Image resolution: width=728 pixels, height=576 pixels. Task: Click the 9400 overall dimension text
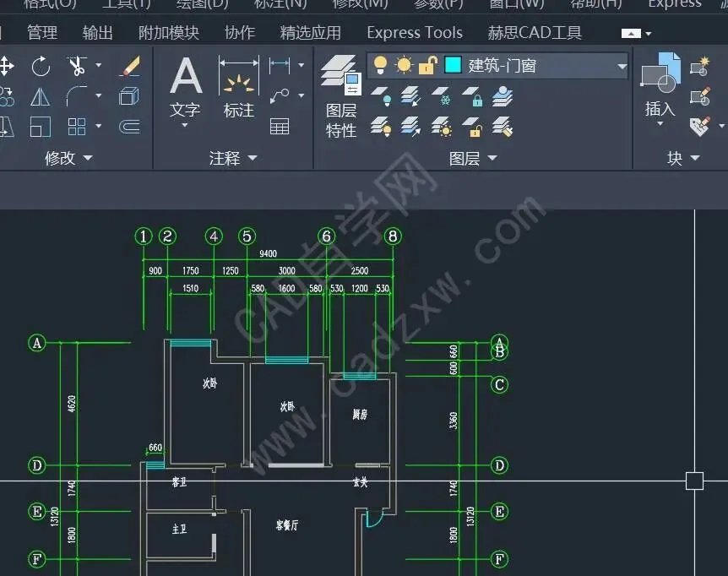point(268,253)
